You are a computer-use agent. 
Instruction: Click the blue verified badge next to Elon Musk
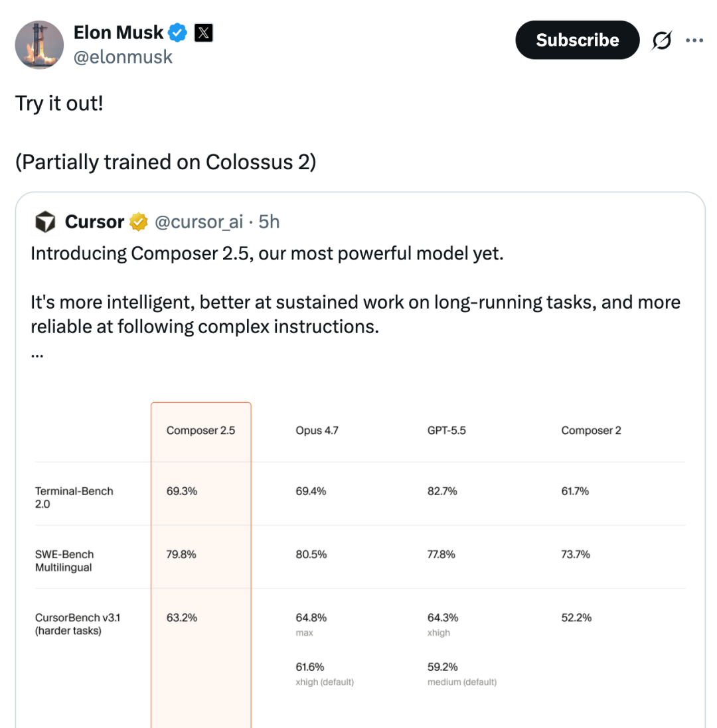(x=177, y=33)
